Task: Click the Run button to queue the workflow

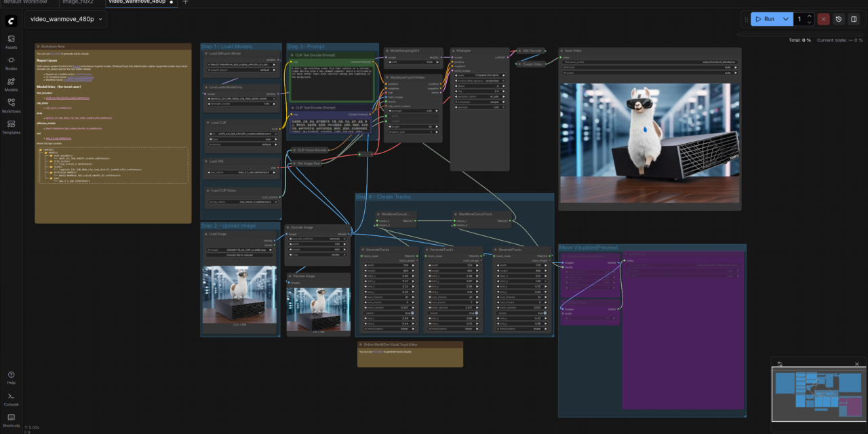Action: [766, 19]
